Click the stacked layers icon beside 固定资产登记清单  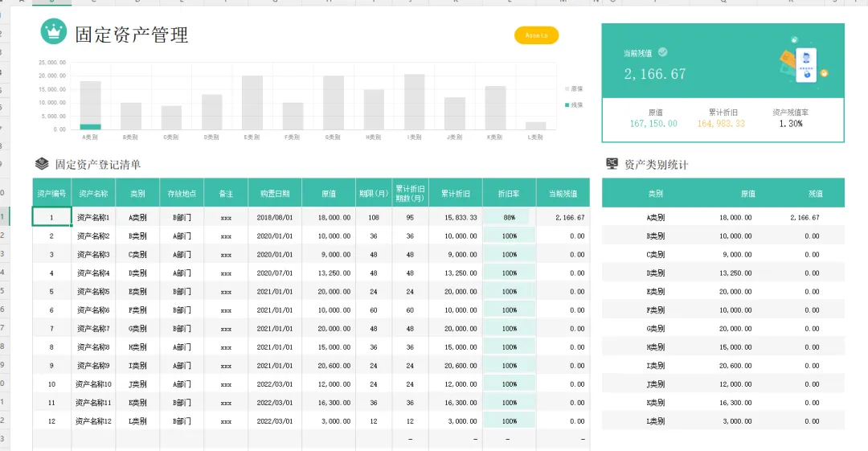[x=42, y=163]
